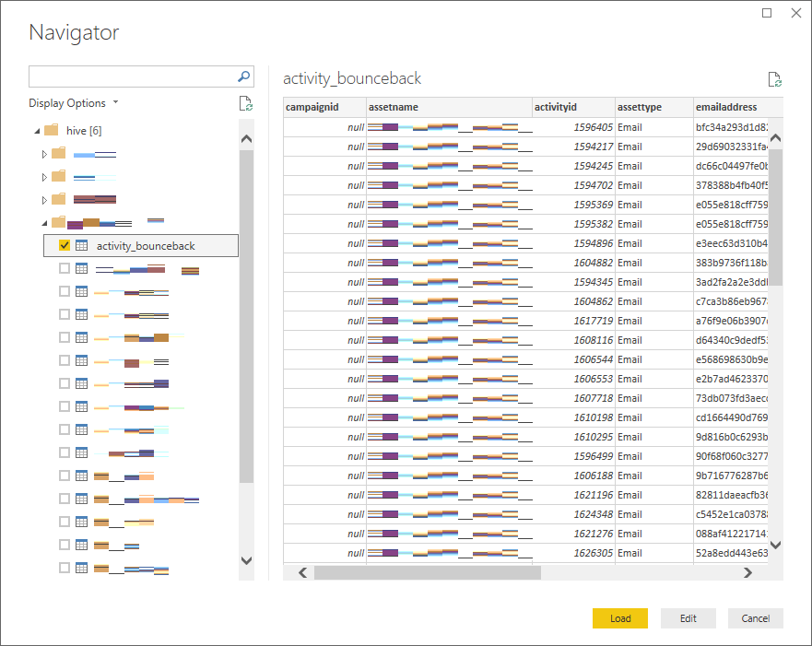The image size is (812, 646).
Task: Click preview table scroll down arrow
Action: (x=775, y=545)
